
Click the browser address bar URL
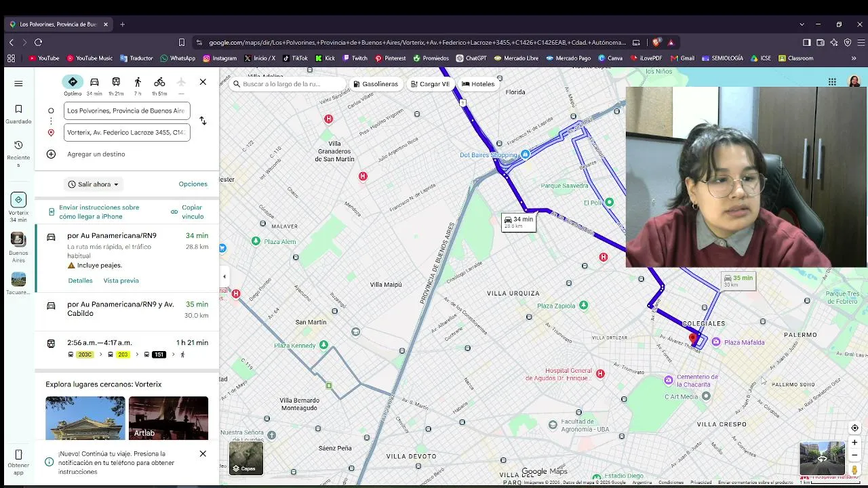pyautogui.click(x=417, y=42)
